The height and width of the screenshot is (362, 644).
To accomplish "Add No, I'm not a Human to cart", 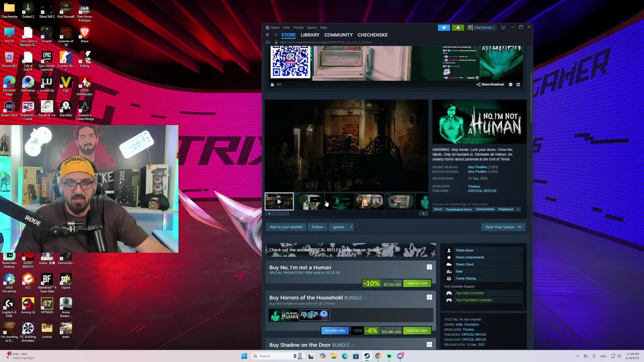I will pyautogui.click(x=417, y=283).
